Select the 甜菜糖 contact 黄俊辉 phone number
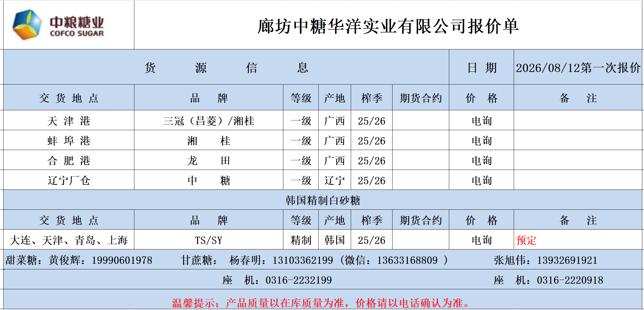The width and height of the screenshot is (644, 310). click(122, 260)
